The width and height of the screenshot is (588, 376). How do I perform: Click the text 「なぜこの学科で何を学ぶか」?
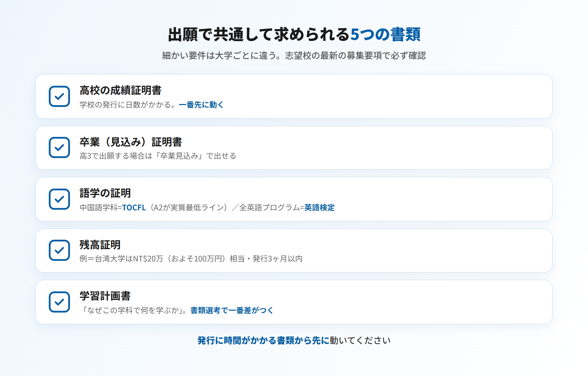(131, 310)
